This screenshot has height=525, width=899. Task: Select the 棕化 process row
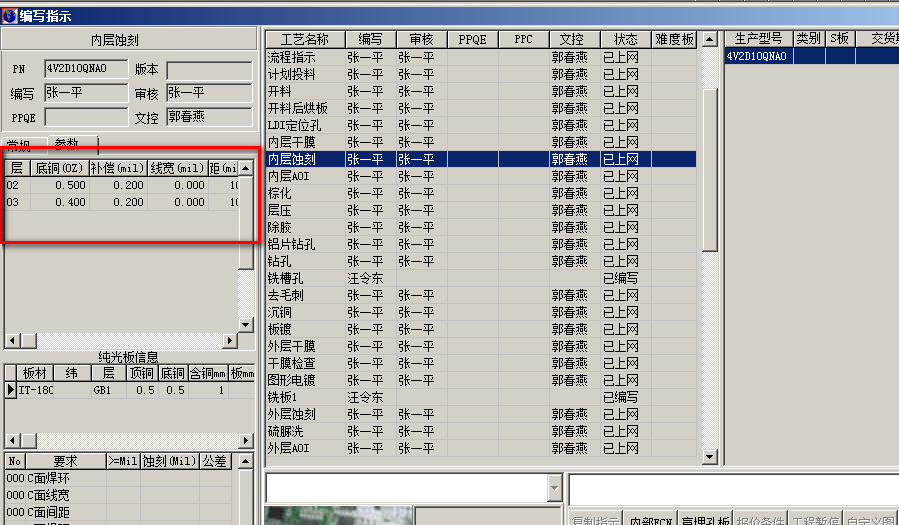(x=481, y=193)
